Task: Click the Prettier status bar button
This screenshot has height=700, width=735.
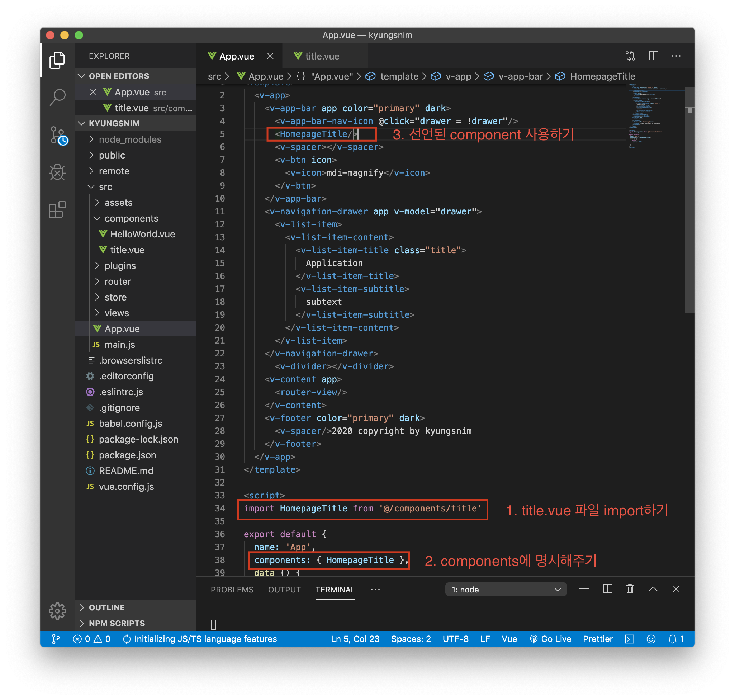Action: 597,639
